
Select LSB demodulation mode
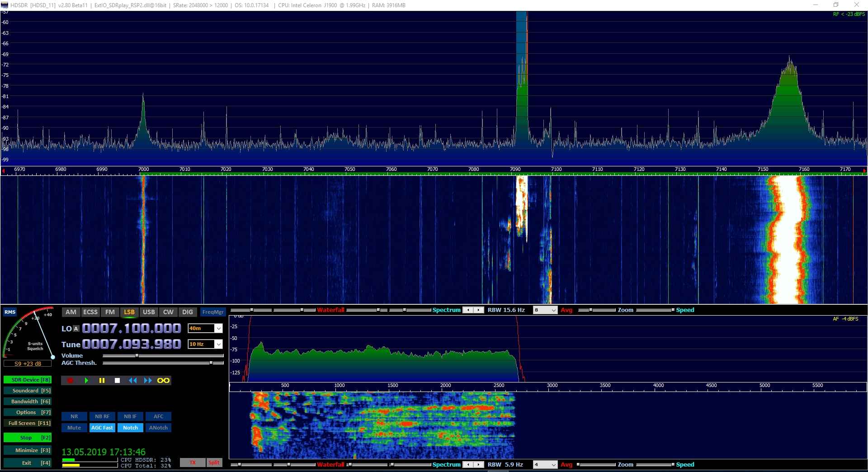129,312
